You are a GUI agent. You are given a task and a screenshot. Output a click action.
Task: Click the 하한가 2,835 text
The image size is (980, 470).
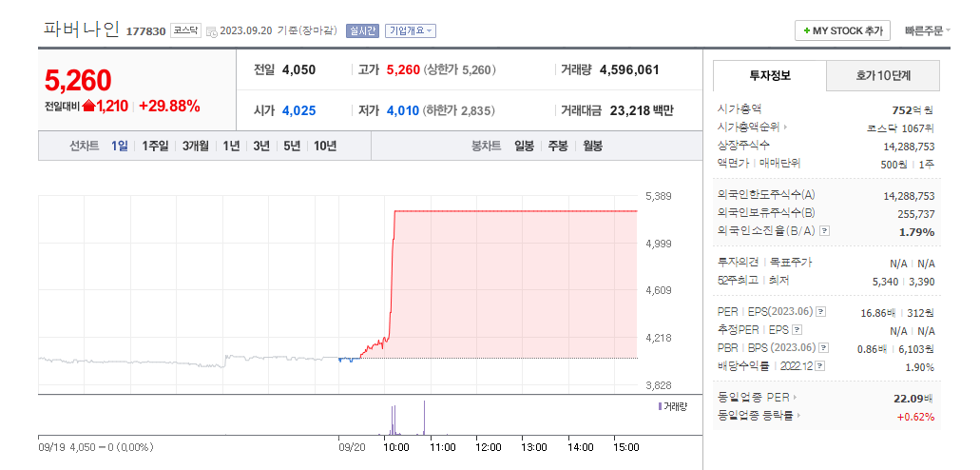[459, 110]
